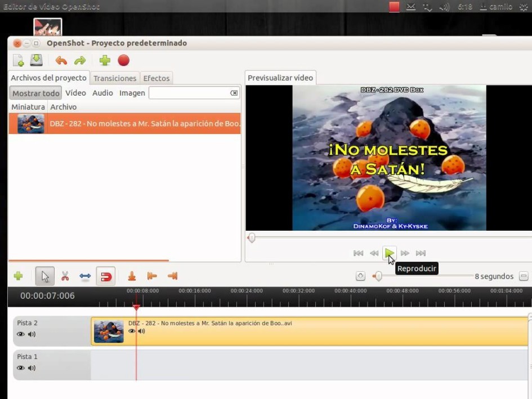Filter files by Vídeo

pyautogui.click(x=75, y=93)
